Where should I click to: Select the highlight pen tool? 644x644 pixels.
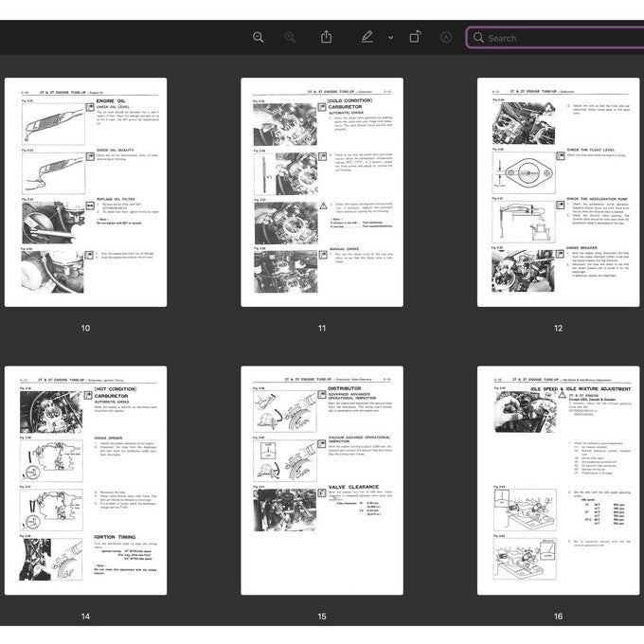coord(367,37)
